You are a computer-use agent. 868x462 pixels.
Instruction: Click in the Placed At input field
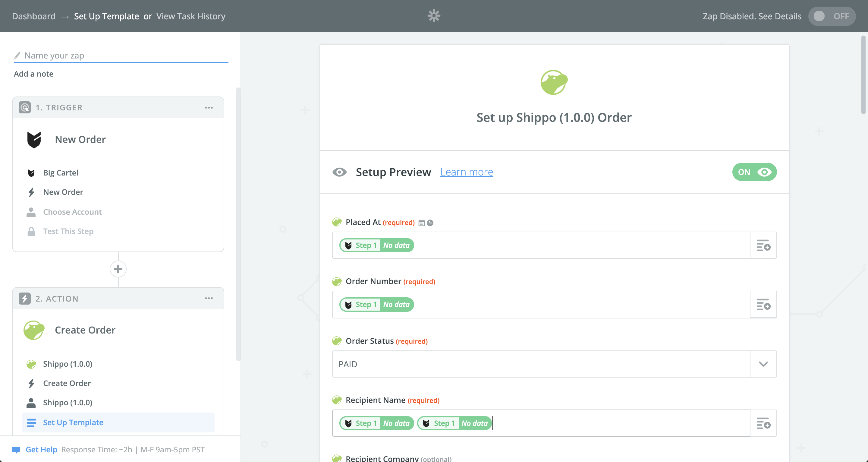tap(541, 245)
